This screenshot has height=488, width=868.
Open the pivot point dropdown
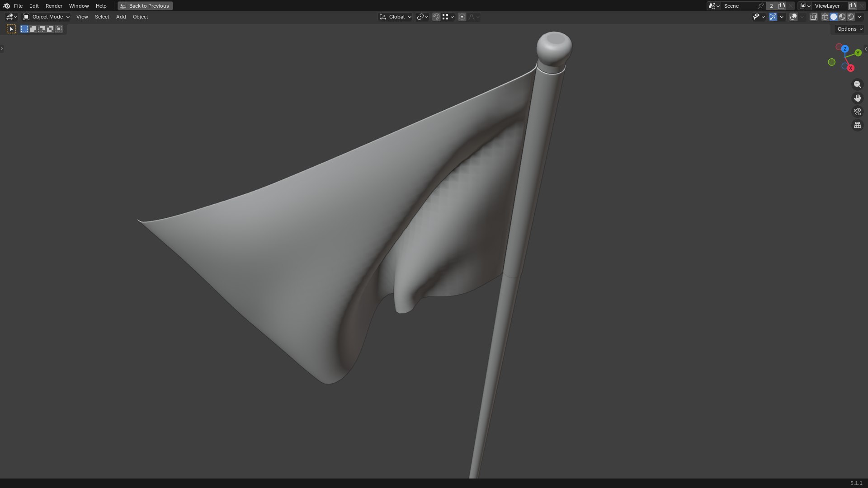tap(423, 17)
